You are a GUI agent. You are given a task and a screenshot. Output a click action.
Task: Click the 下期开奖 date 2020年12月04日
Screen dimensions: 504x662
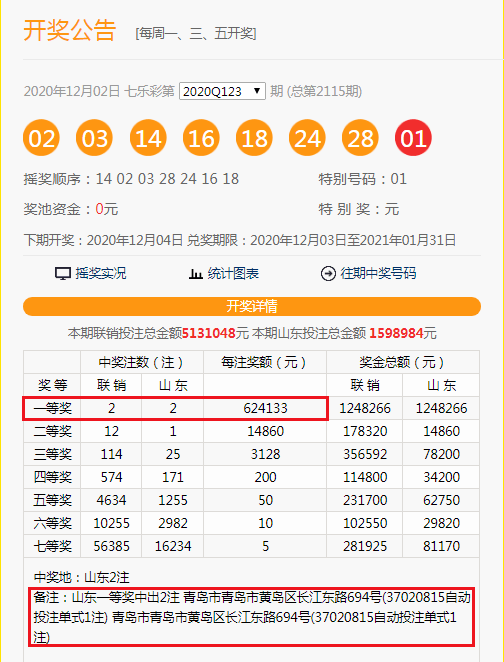tap(135, 240)
